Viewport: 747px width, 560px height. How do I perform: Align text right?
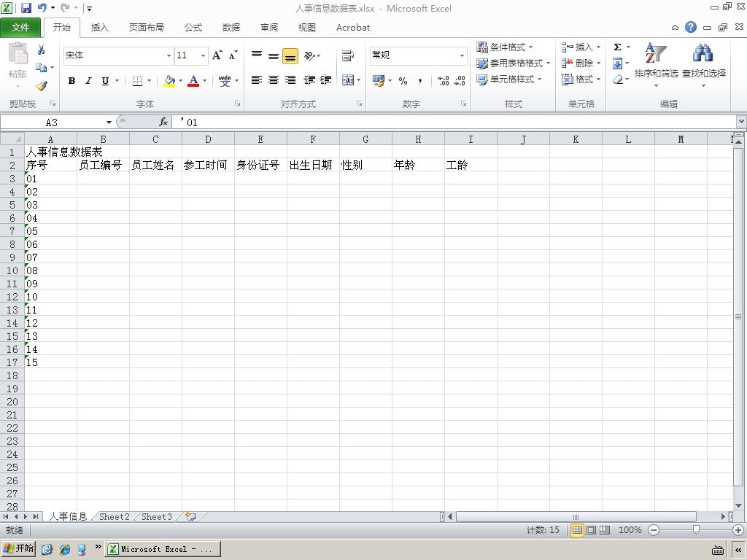tap(290, 80)
